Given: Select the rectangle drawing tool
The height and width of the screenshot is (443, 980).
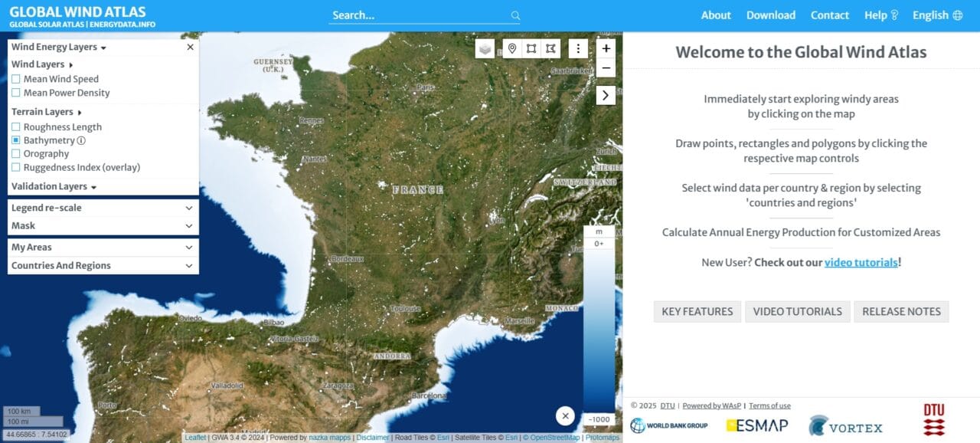Looking at the screenshot, I should click(531, 48).
